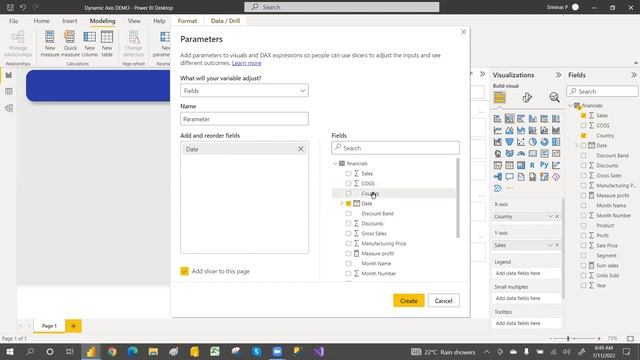Collapse financials table in dialog Fields tree
Screen dimensions: 640x360
coord(335,163)
